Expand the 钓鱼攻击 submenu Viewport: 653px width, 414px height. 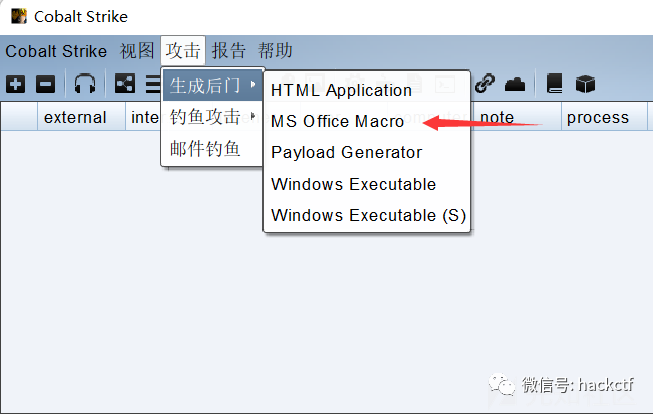(212, 117)
